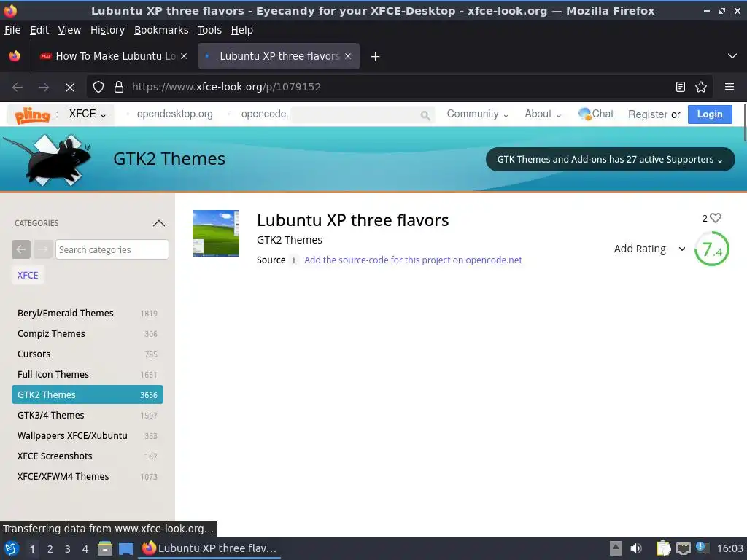Open the History menu
The width and height of the screenshot is (747, 560).
coord(108,30)
